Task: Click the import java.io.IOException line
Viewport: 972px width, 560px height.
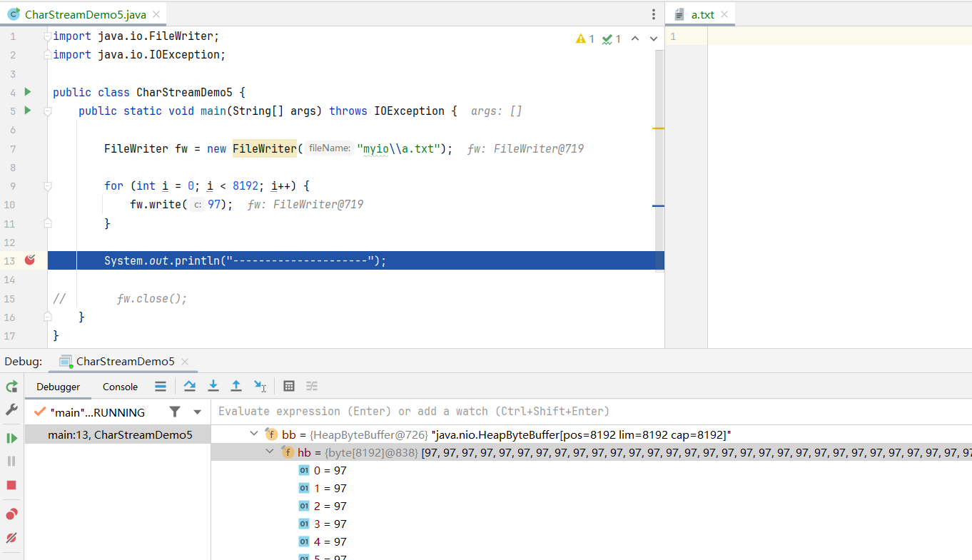Action: point(139,55)
